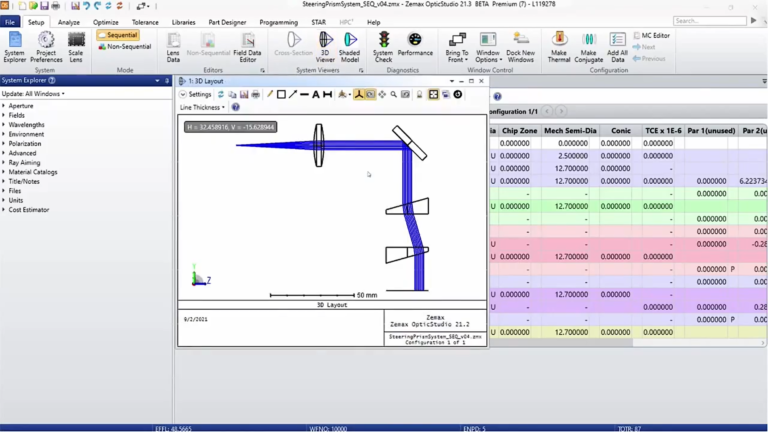The image size is (768, 432).
Task: Switch to the Analyze tab
Action: coord(69,22)
